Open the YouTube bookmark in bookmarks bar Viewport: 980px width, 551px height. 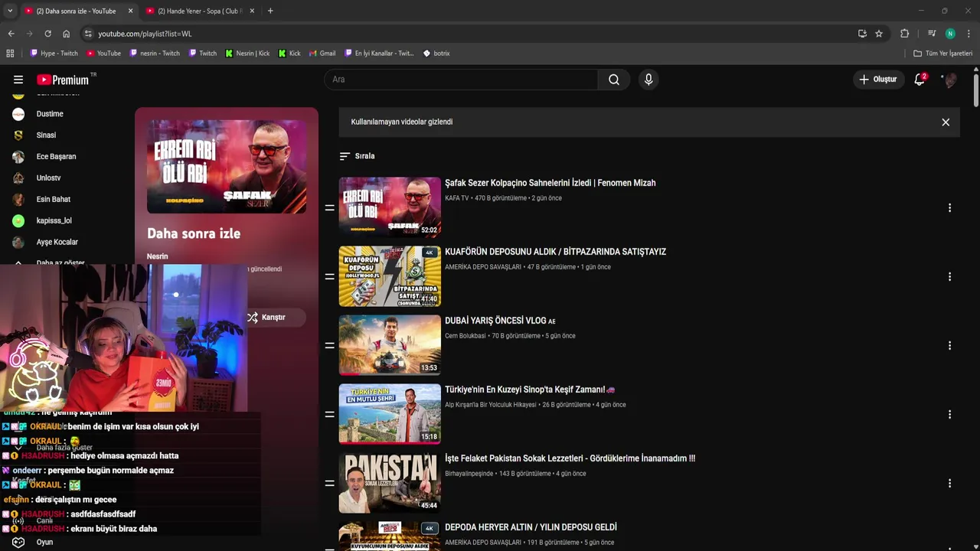tap(103, 54)
